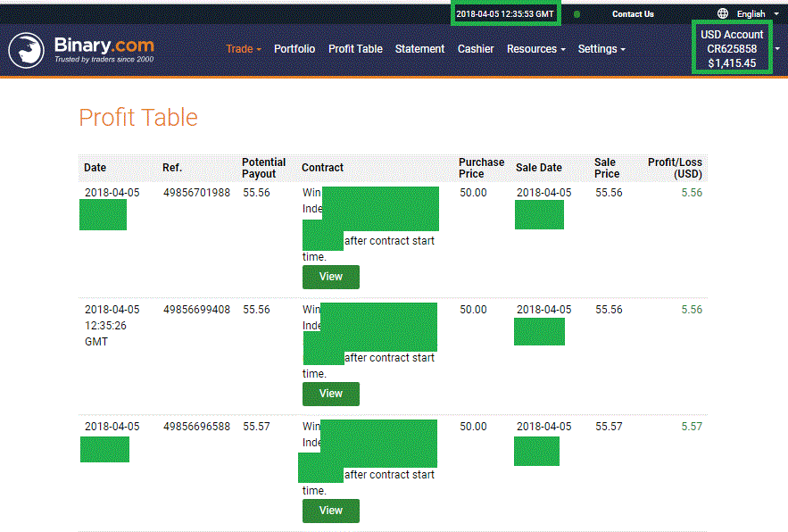Click the 5.57 profit value

pyautogui.click(x=692, y=427)
